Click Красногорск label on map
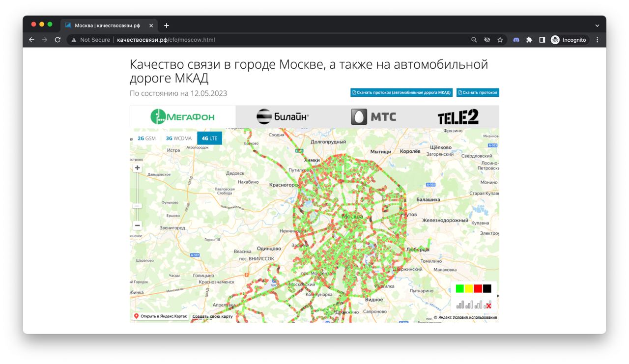Image resolution: width=629 pixels, height=364 pixels. tap(285, 185)
